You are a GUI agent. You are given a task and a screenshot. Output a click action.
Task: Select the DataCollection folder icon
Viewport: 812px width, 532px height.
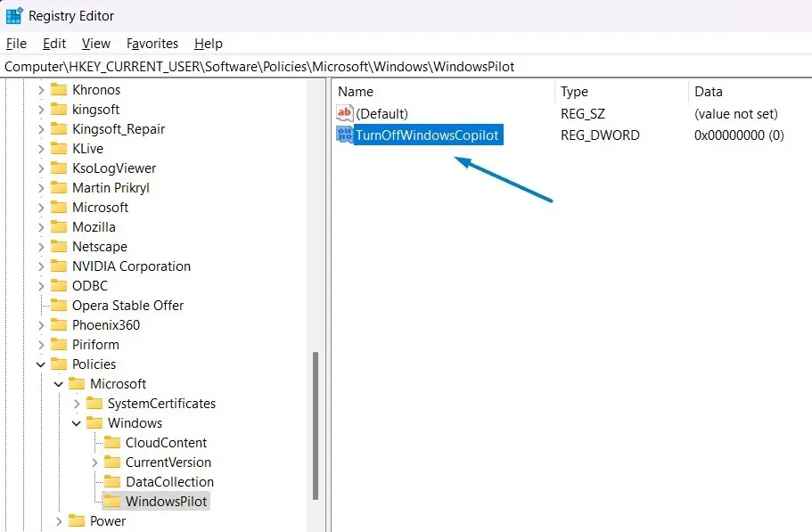point(112,482)
